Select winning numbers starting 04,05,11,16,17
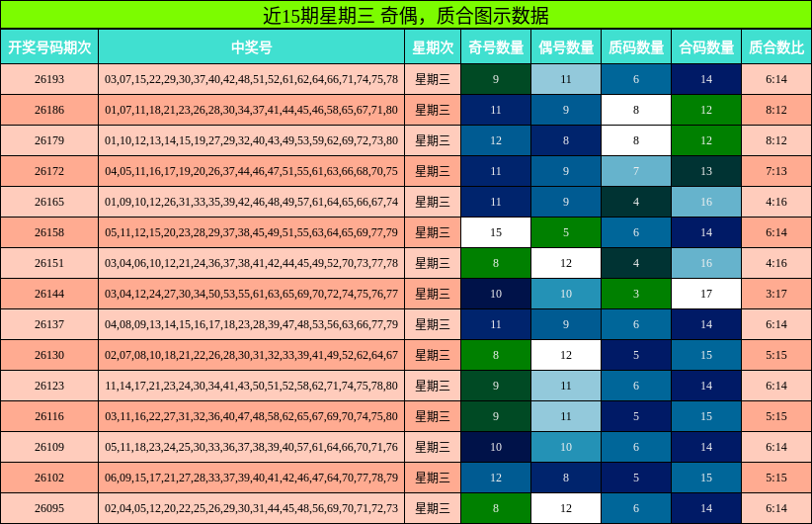Viewport: 812px width, 524px height. pos(251,171)
